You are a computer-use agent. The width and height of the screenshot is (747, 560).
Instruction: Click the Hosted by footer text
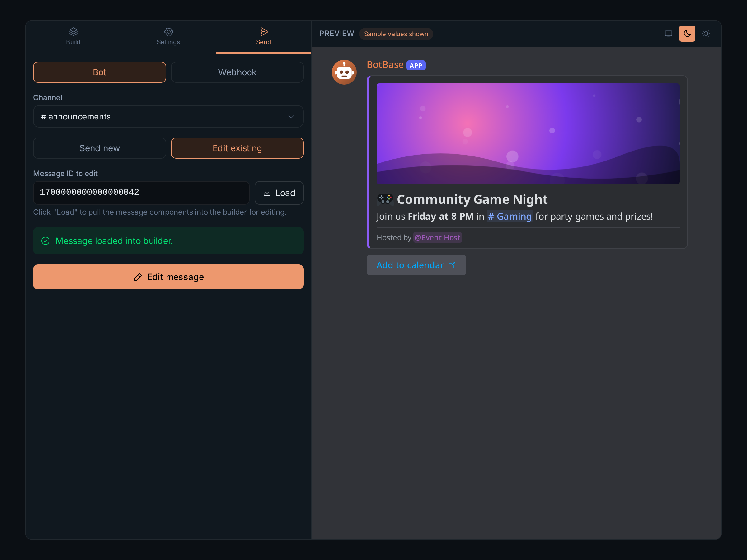coord(394,238)
